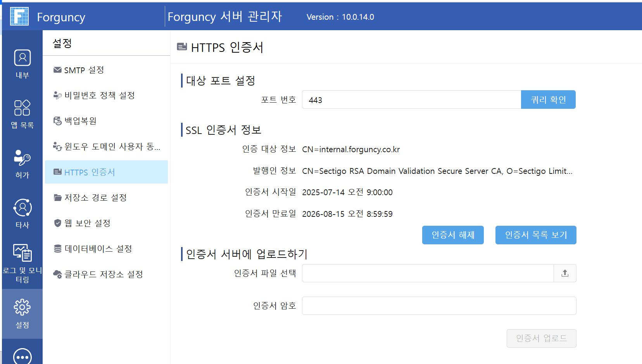
Task: Open the 타사 third-party sidebar icon
Action: [x=22, y=208]
